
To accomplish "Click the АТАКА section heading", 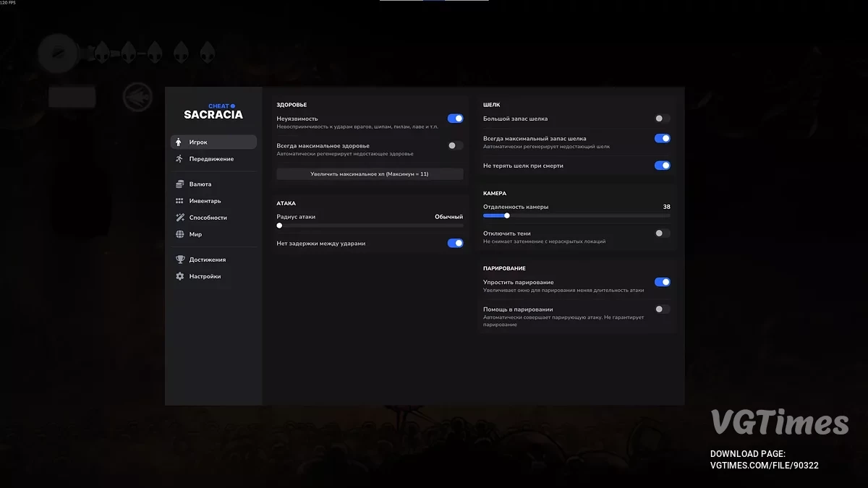I will click(x=286, y=203).
